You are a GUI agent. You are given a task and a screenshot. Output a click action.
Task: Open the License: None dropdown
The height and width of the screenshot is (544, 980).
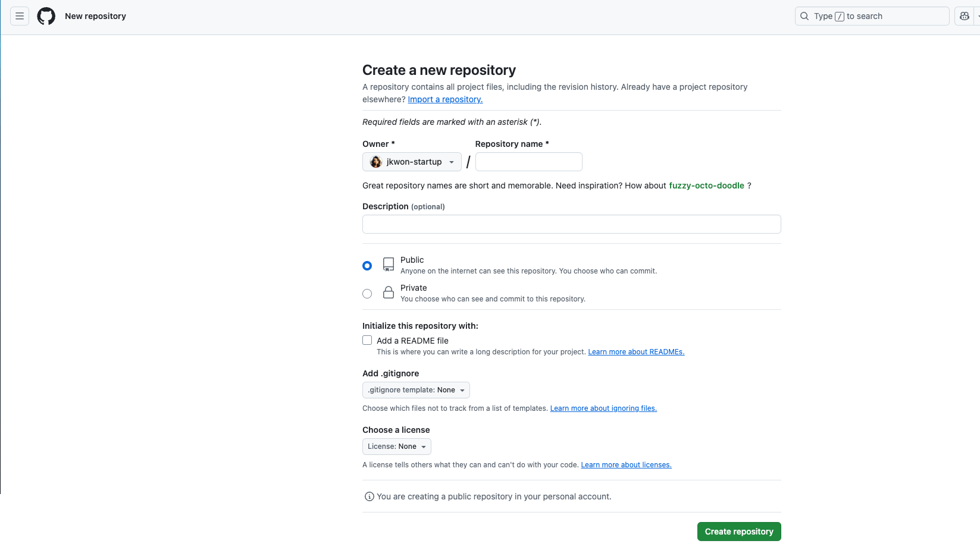click(396, 446)
